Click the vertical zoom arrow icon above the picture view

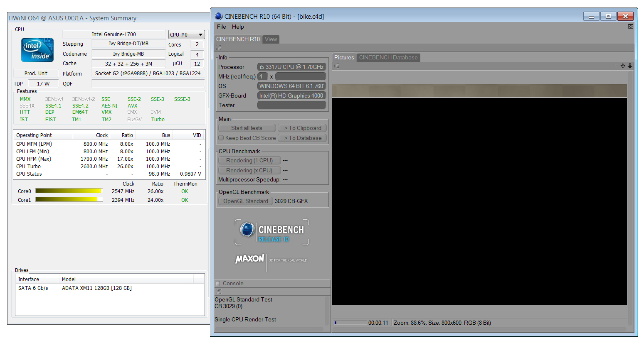tap(630, 66)
